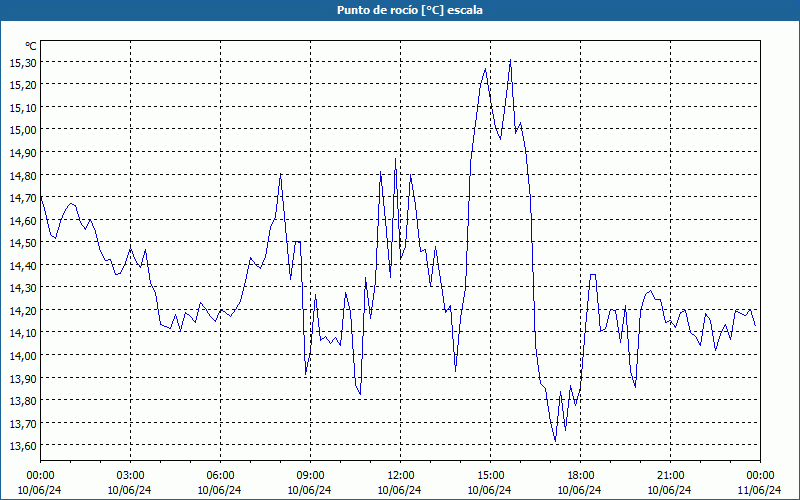800x500 pixels.
Task: Select the 14,00 axis label
Action: pyautogui.click(x=22, y=355)
